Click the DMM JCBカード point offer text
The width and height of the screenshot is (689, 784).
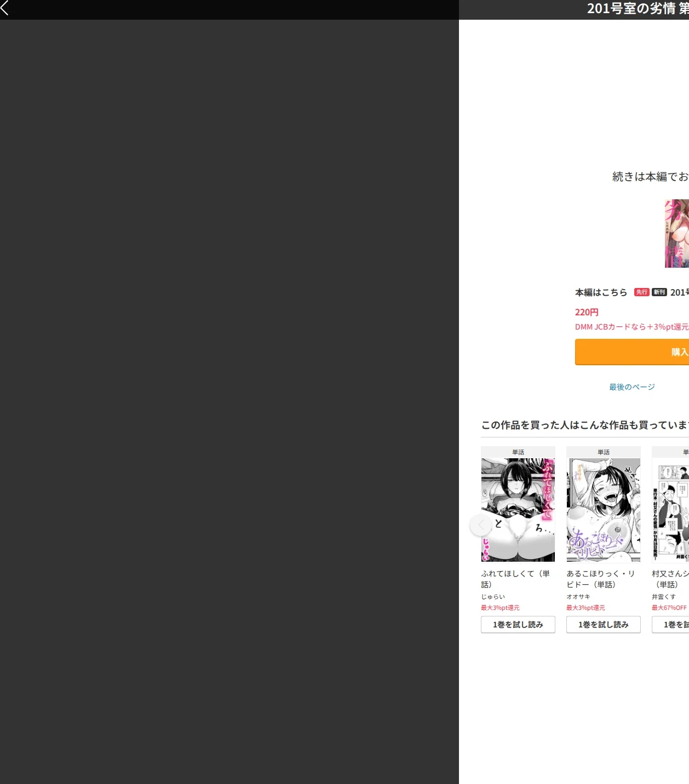pos(632,327)
